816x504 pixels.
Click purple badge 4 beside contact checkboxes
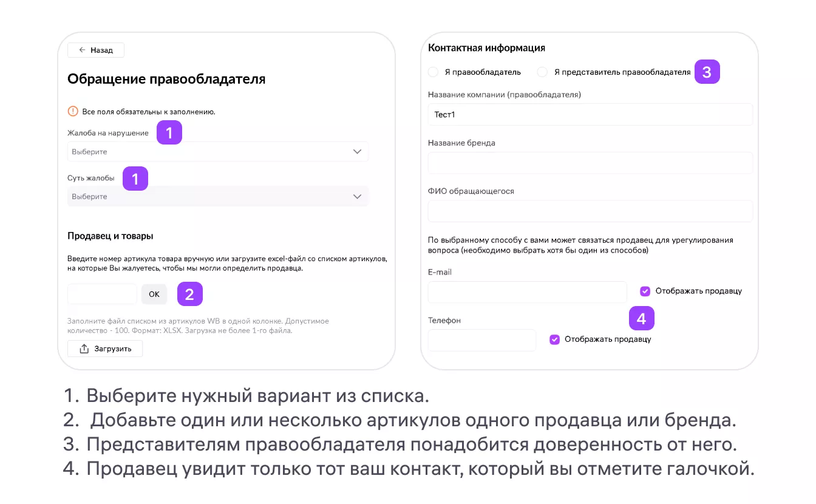tap(641, 318)
